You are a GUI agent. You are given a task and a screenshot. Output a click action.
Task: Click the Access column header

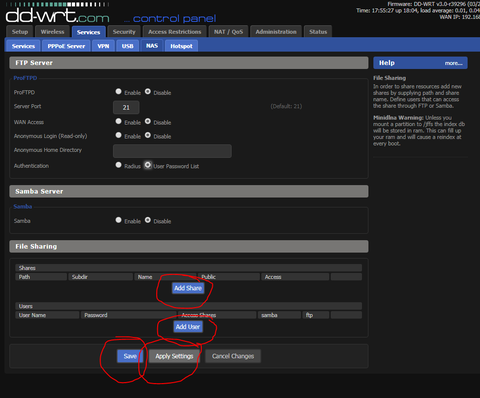coord(295,277)
